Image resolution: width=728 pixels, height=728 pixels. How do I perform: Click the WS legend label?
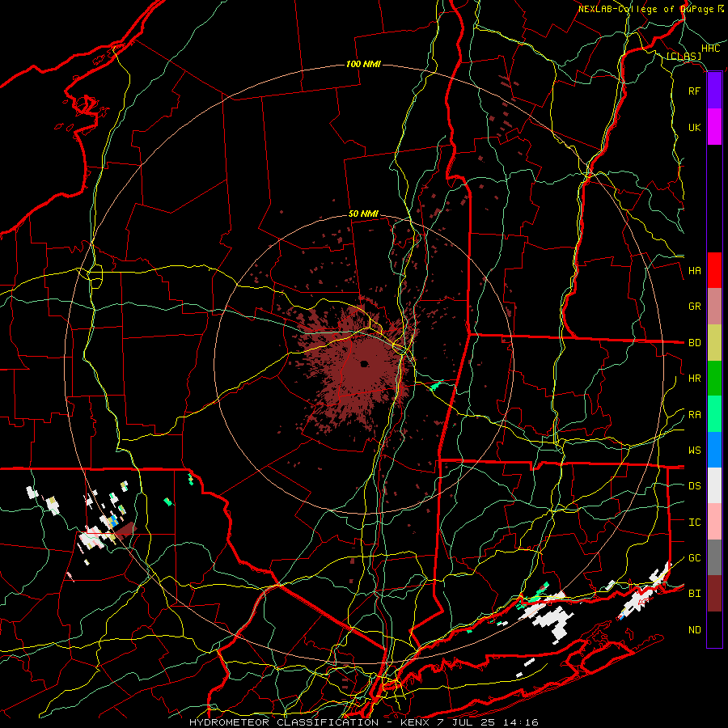694,451
